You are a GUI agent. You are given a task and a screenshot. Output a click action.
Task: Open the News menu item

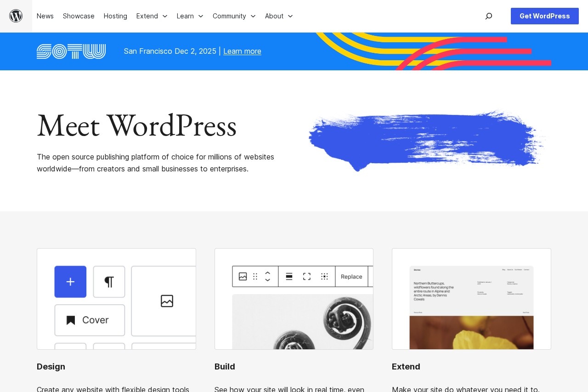coord(45,16)
